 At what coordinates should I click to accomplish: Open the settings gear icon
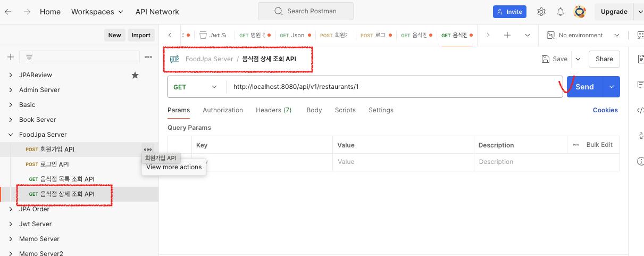(541, 12)
